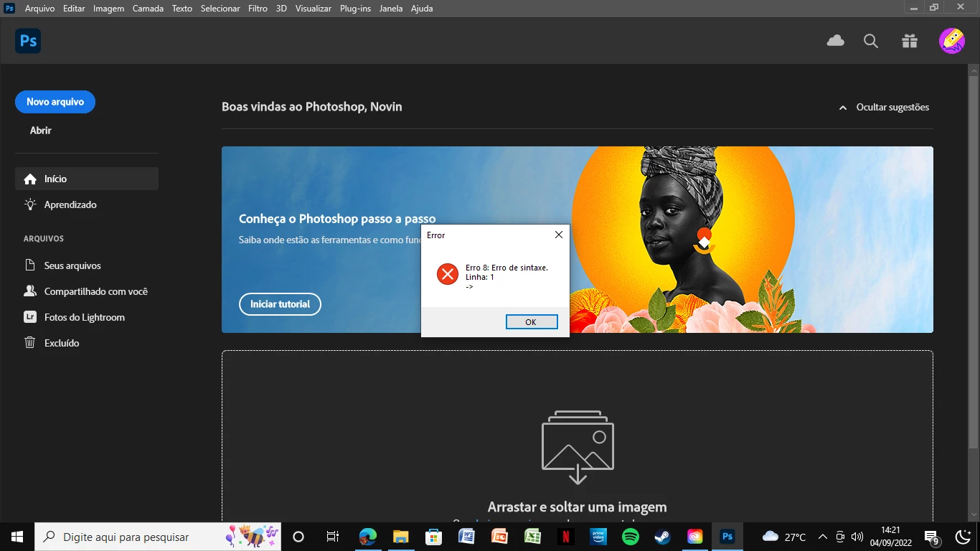The image size is (980, 551).
Task: Click the 'Erro 8: Erro de sintaxe.' text
Action: [x=507, y=268]
